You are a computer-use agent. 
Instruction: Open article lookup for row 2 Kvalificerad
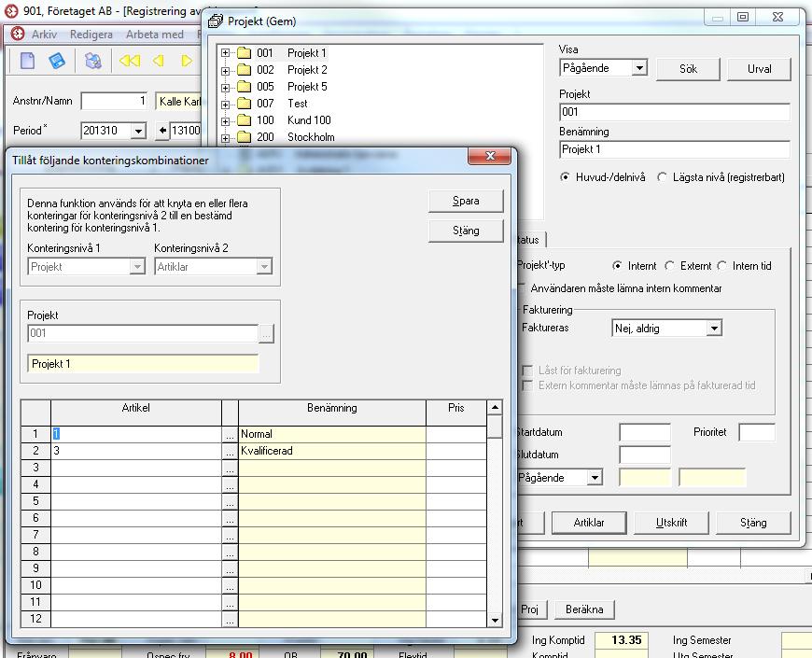click(230, 452)
